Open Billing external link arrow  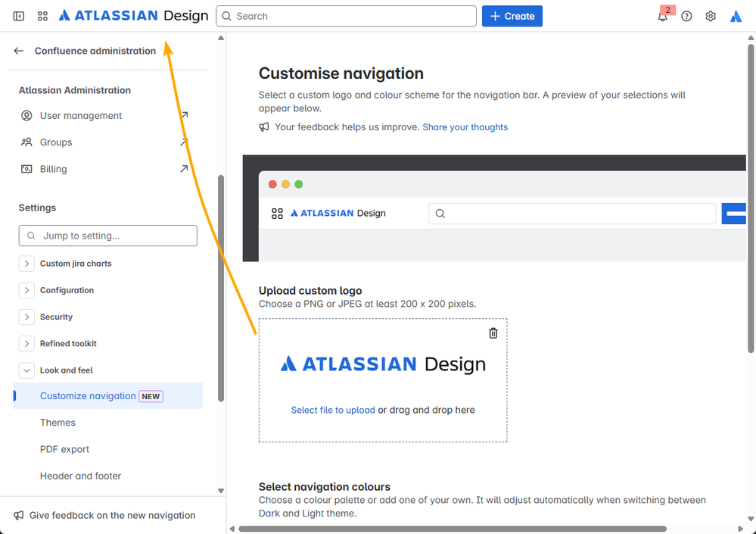[x=184, y=169]
